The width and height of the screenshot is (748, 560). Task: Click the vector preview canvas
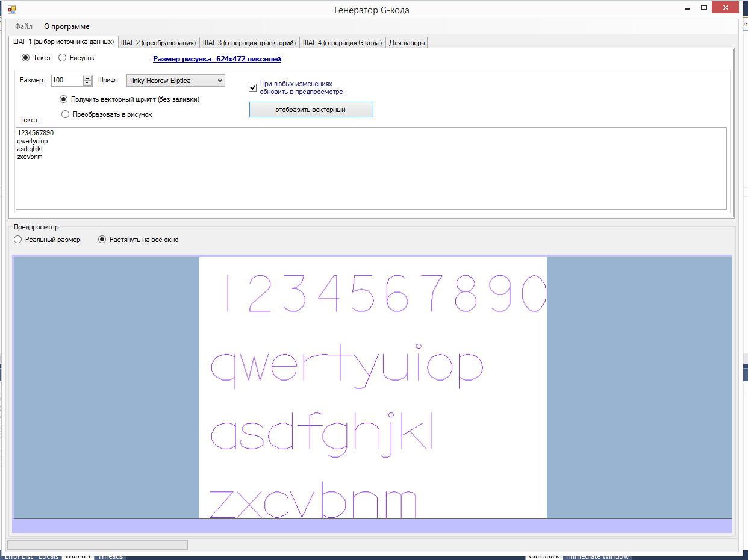click(373, 387)
